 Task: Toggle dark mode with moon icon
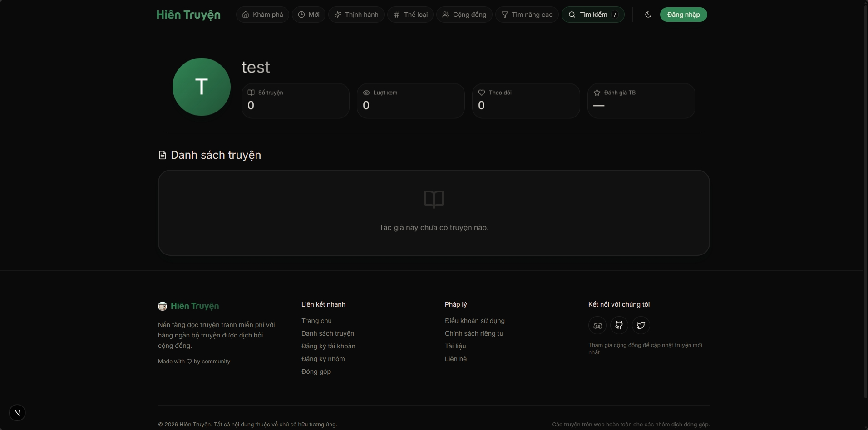coord(648,15)
